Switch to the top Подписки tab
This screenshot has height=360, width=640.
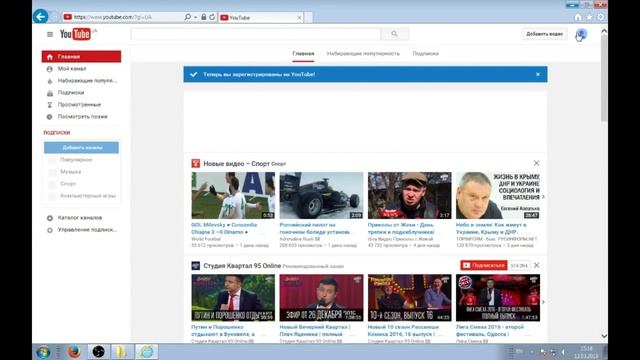point(425,53)
